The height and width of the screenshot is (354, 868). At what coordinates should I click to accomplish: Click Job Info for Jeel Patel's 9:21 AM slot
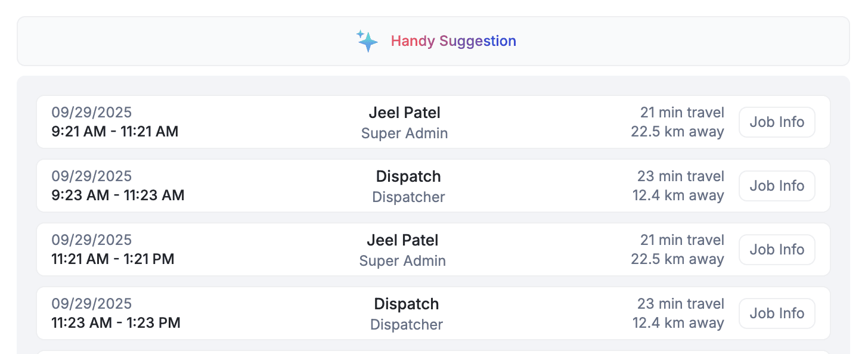coord(777,122)
